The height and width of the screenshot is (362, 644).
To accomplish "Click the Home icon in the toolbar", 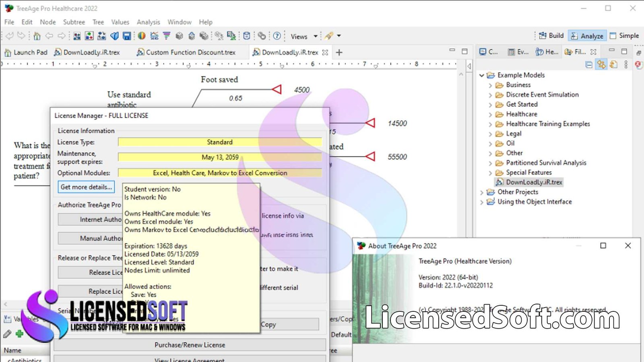I will pyautogui.click(x=37, y=36).
